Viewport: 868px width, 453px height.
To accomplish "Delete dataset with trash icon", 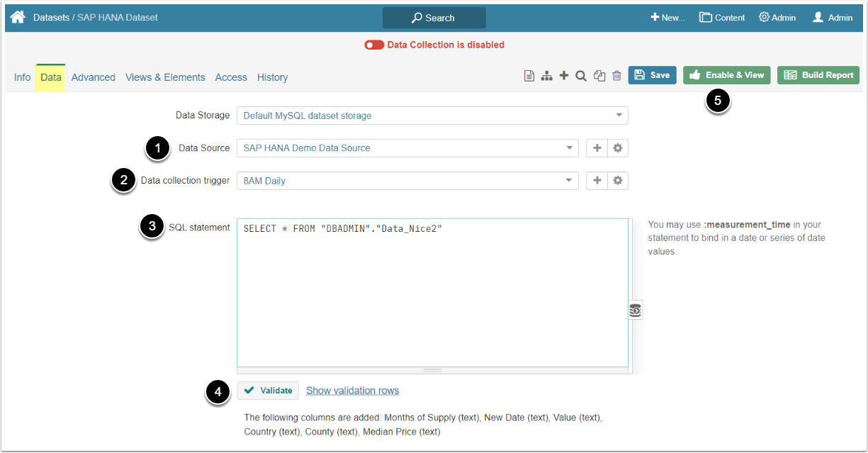I will pyautogui.click(x=616, y=76).
